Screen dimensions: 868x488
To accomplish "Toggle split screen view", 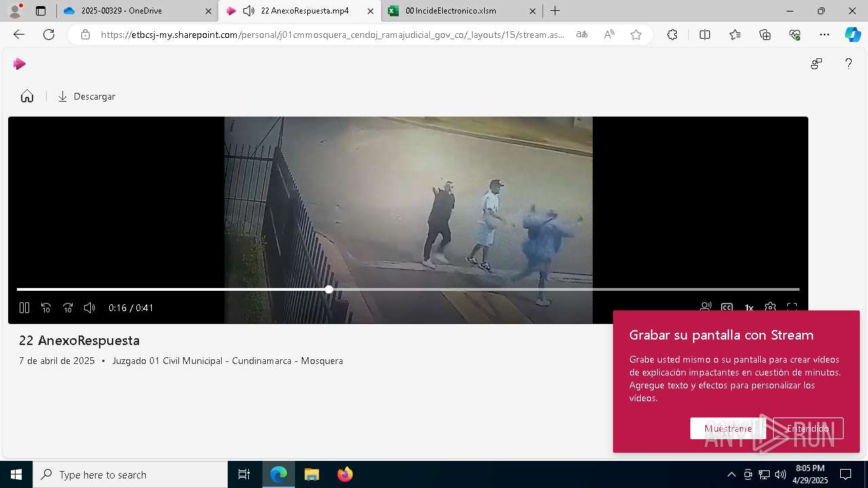I will [x=705, y=35].
